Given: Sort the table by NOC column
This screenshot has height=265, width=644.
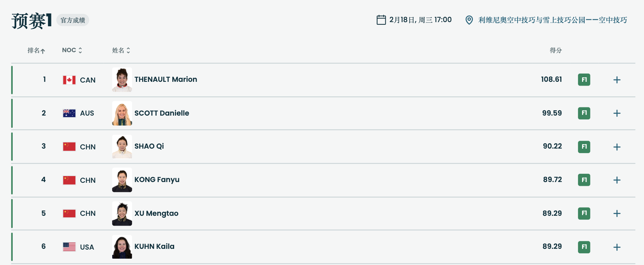Looking at the screenshot, I should 72,50.
